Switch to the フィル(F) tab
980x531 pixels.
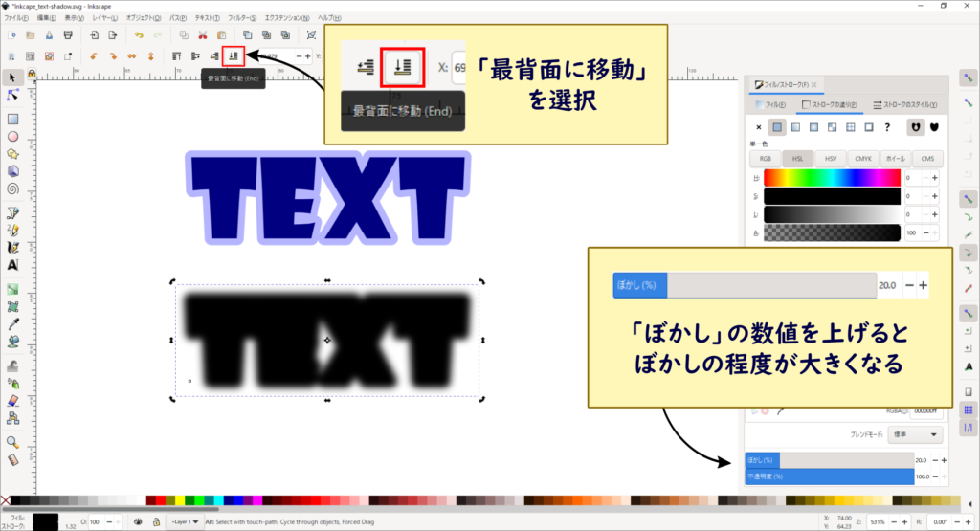pos(770,105)
